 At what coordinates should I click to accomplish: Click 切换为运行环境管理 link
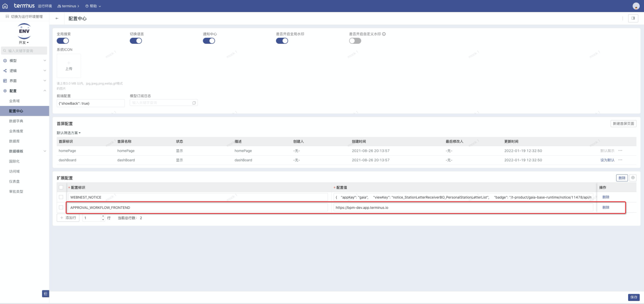(27, 16)
